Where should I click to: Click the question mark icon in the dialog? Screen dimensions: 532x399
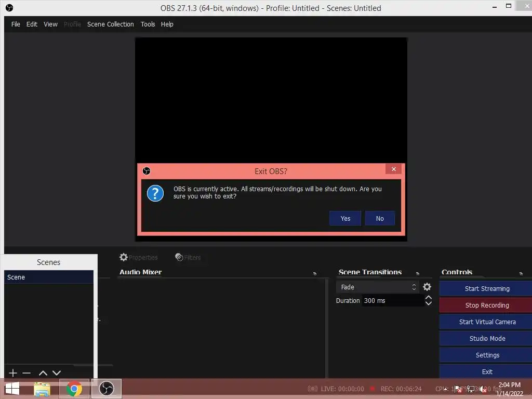tap(155, 193)
